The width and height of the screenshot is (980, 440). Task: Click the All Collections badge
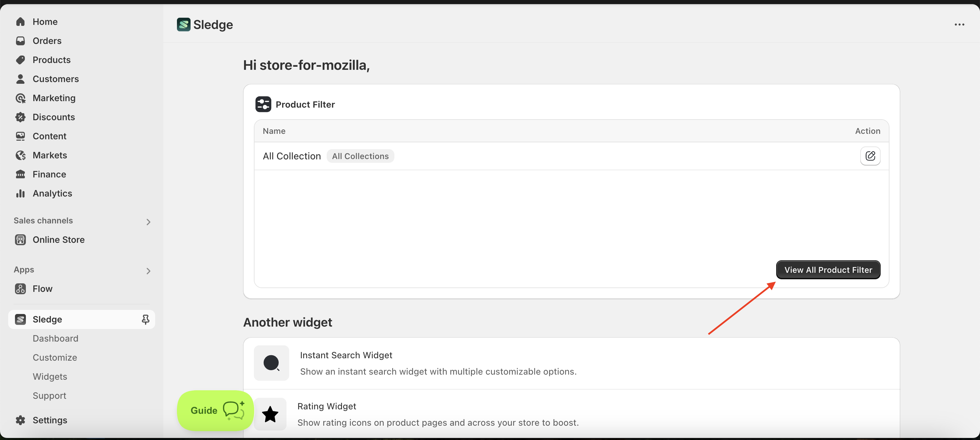pos(360,156)
